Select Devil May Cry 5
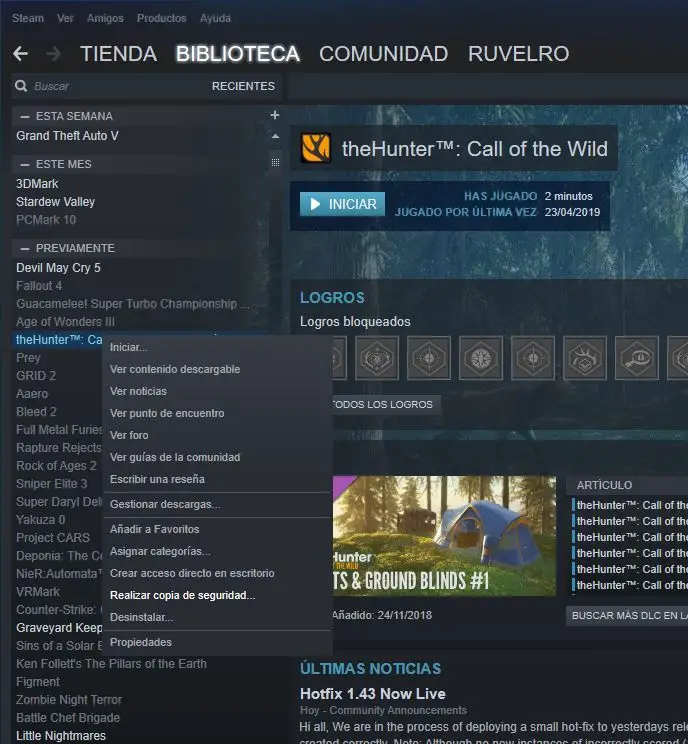The height and width of the screenshot is (744, 688). click(58, 268)
